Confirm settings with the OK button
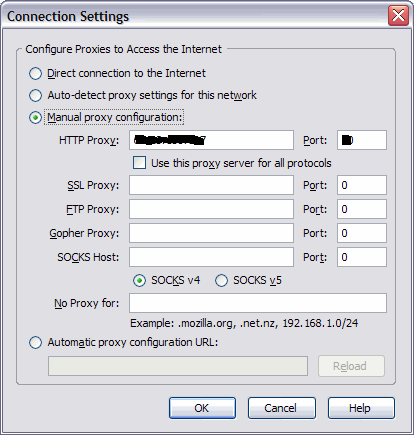The width and height of the screenshot is (414, 435). (x=202, y=408)
